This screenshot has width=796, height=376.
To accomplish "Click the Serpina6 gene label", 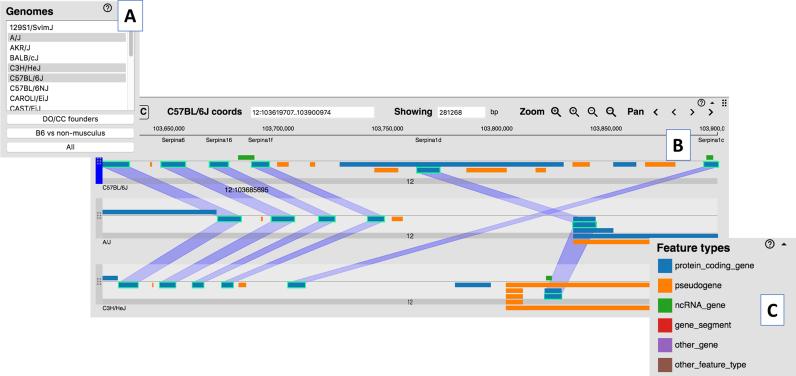I will pyautogui.click(x=173, y=140).
